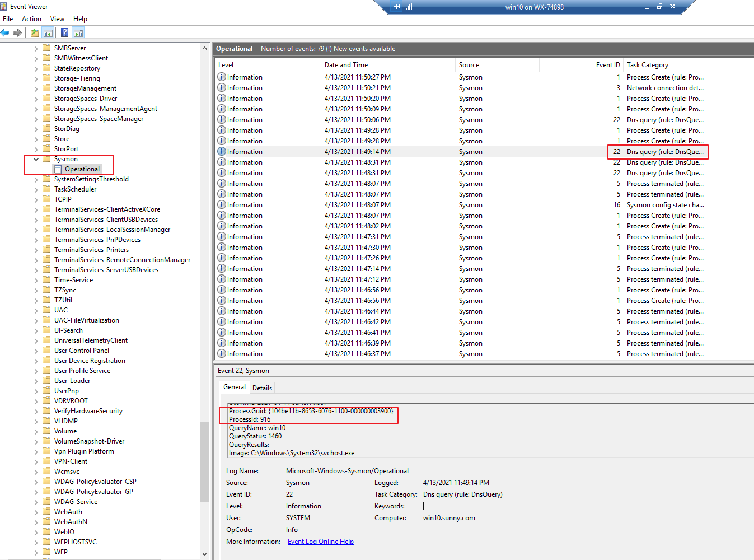Click the Event Log Online Help link
This screenshot has height=560, width=754.
[x=320, y=541]
